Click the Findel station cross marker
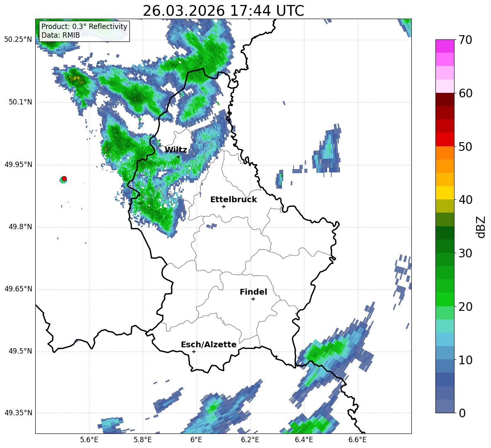The height and width of the screenshot is (448, 491). (253, 299)
